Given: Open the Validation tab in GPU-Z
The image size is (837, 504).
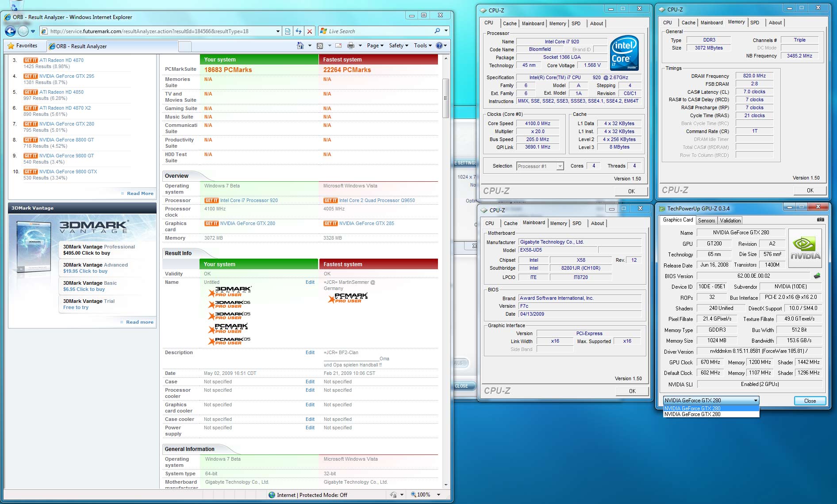Looking at the screenshot, I should click(x=730, y=220).
